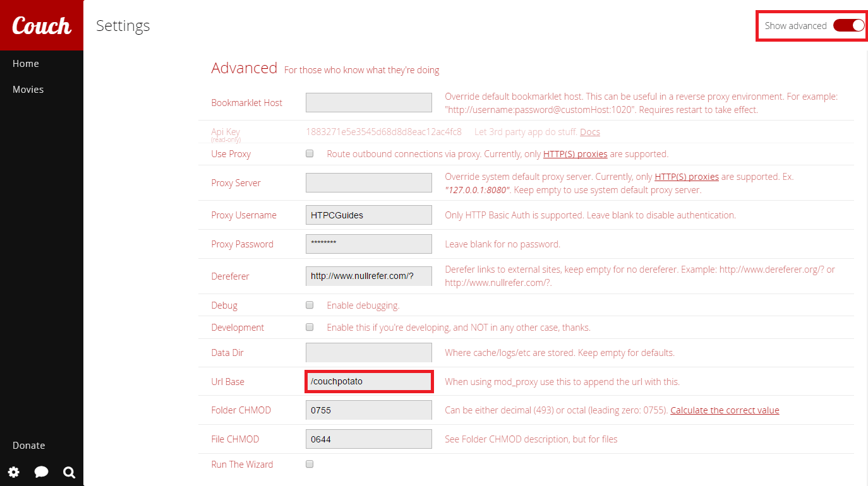Open HTTP(S) proxies link beside Use Proxy
This screenshot has width=868, height=486.
pyautogui.click(x=575, y=154)
